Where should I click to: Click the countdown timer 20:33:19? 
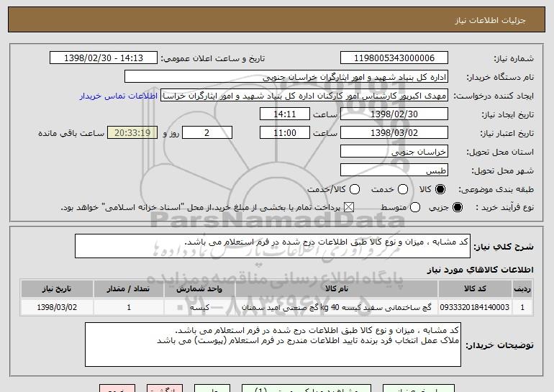[x=132, y=133]
